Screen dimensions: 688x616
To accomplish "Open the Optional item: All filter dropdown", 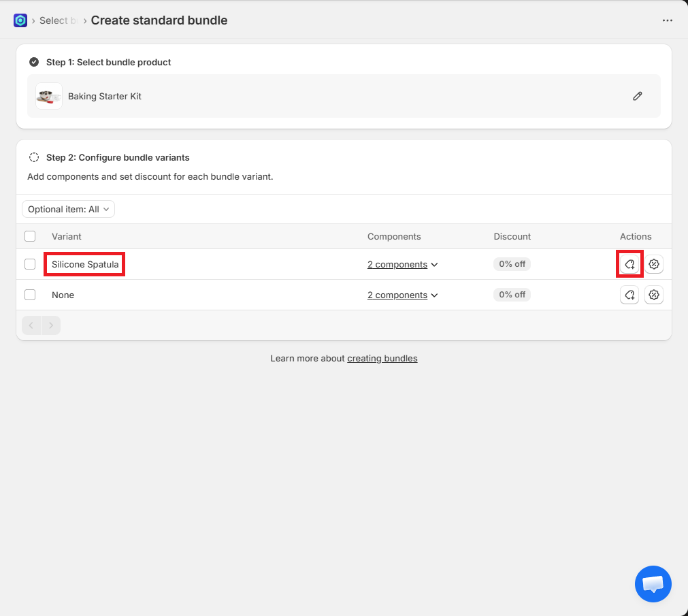I will (x=68, y=209).
